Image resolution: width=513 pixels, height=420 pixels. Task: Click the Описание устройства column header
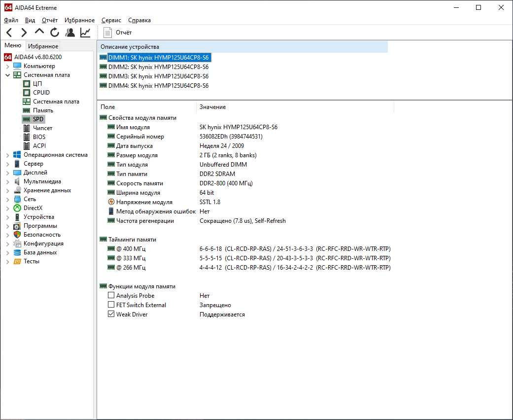[x=242, y=47]
